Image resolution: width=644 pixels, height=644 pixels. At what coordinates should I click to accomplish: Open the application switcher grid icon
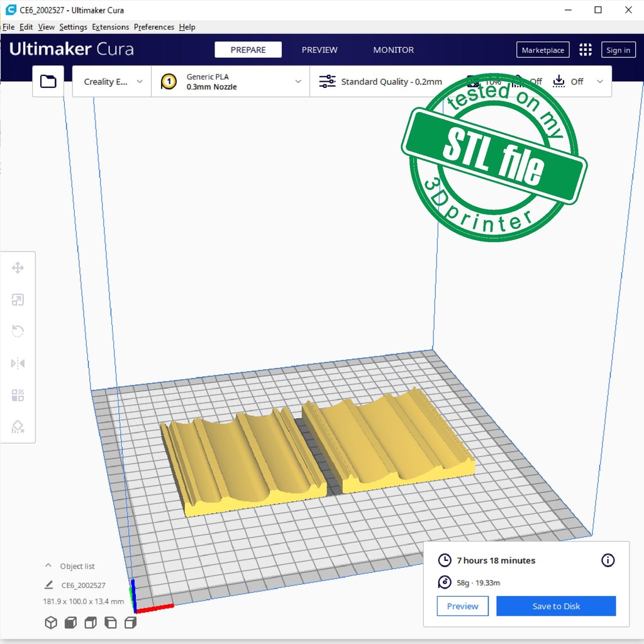tap(586, 50)
